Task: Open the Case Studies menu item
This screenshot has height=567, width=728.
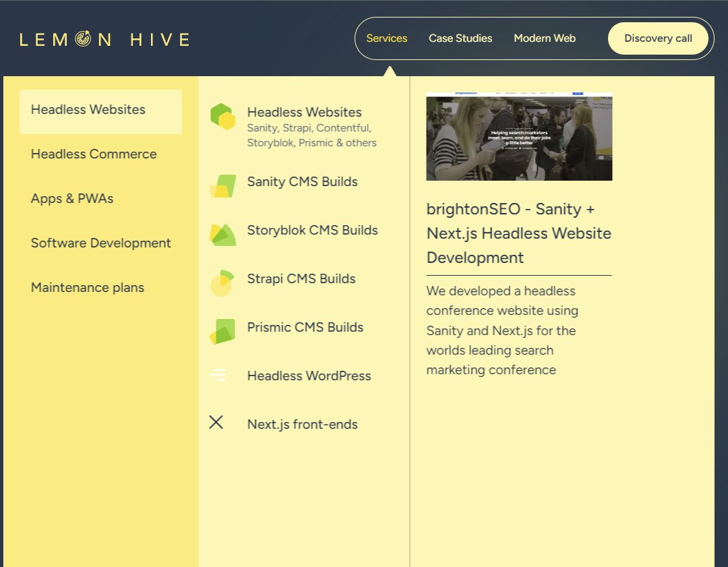Action: click(x=460, y=38)
